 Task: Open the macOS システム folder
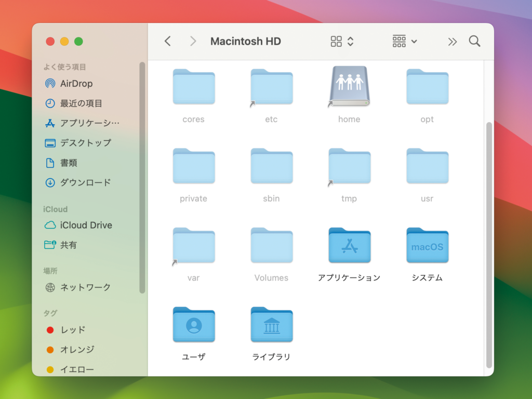point(427,246)
